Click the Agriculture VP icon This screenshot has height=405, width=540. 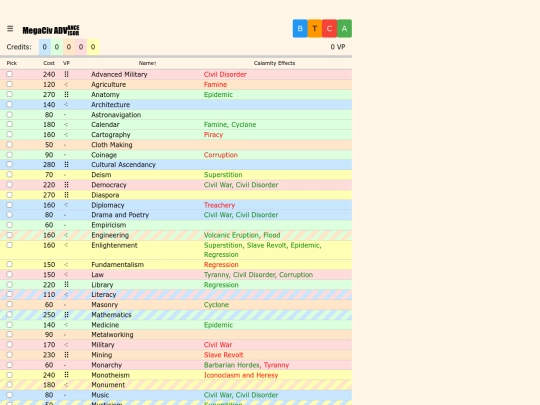66,84
